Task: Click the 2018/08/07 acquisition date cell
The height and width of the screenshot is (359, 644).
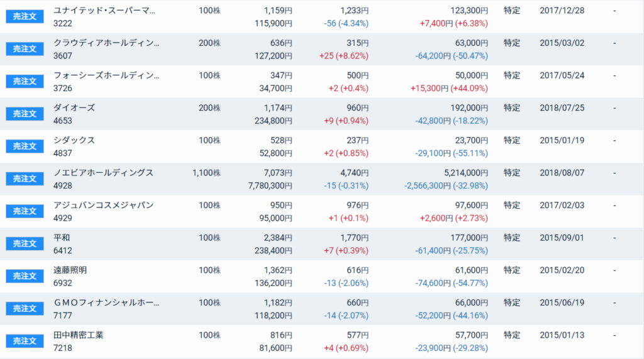Action: [x=562, y=172]
